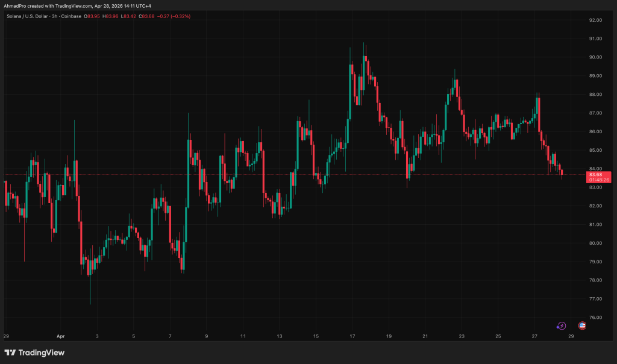
Task: Click the TradingView logo
Action: [x=34, y=353]
